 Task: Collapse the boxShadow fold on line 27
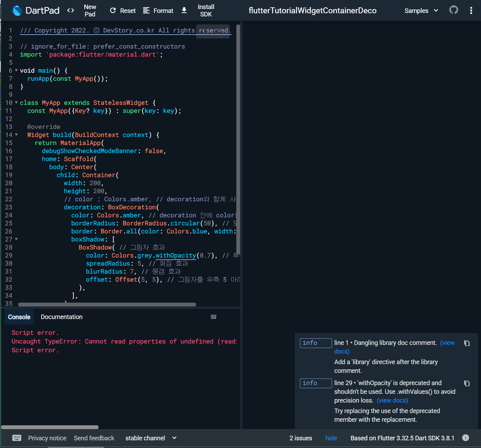click(16, 239)
